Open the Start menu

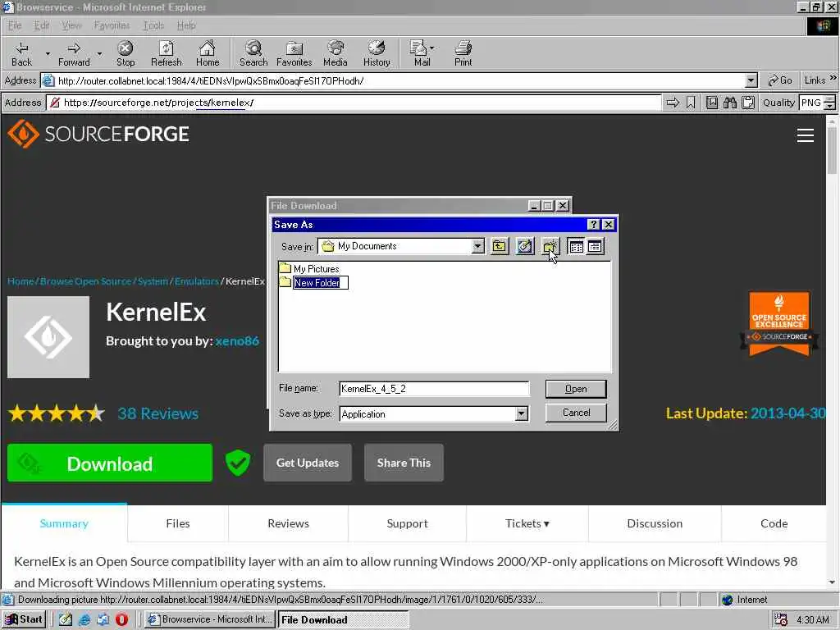point(24,619)
